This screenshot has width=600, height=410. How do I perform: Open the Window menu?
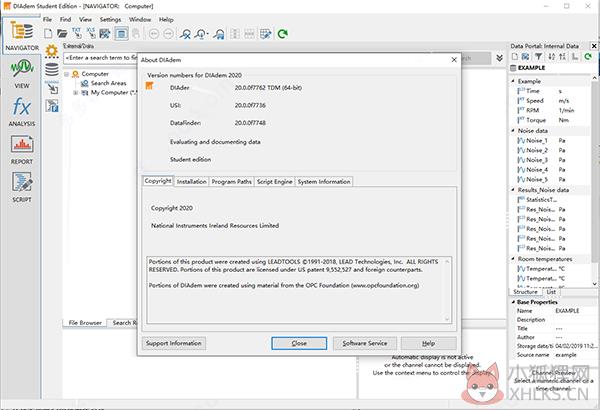pyautogui.click(x=140, y=19)
